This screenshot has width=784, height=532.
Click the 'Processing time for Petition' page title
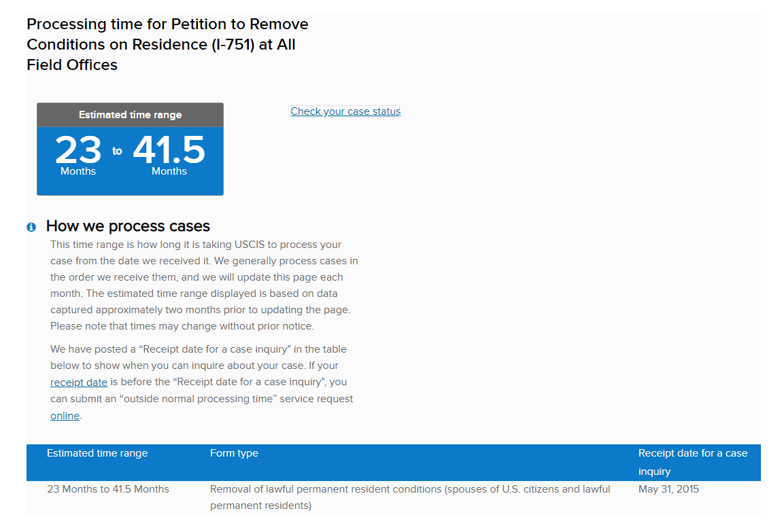click(x=167, y=44)
